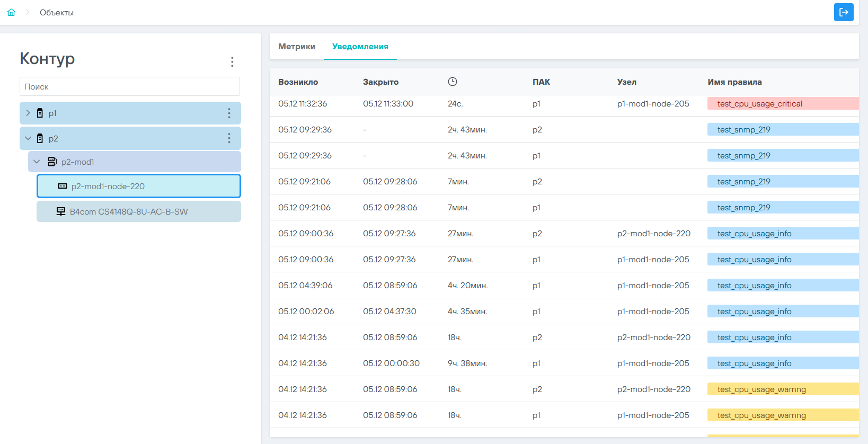
Task: Click the Возникло column header
Action: coord(298,82)
